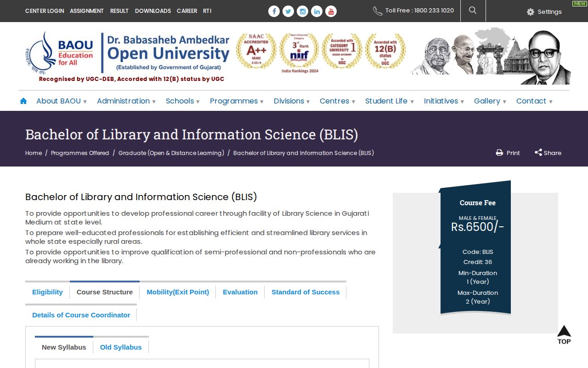Open the YouTube social icon

coord(331,11)
